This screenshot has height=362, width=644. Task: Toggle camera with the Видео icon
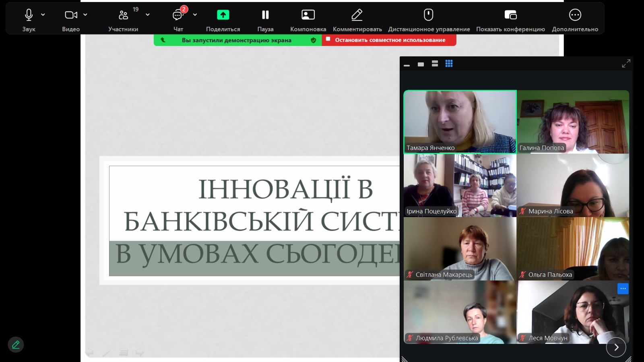click(71, 15)
